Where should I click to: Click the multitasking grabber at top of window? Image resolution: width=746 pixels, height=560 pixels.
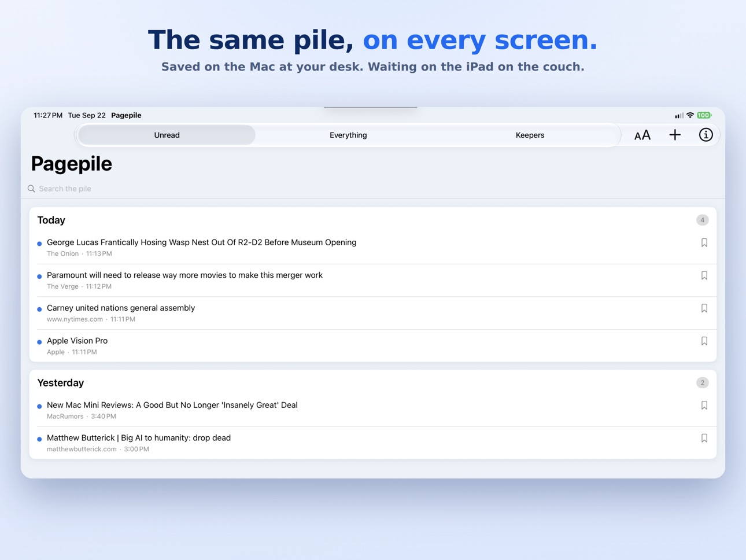tap(371, 108)
